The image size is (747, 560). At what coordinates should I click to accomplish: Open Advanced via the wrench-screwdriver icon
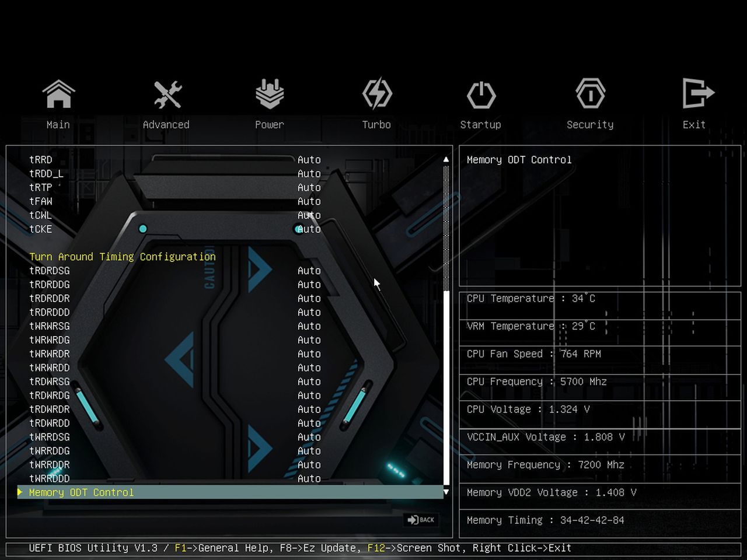[x=167, y=94]
